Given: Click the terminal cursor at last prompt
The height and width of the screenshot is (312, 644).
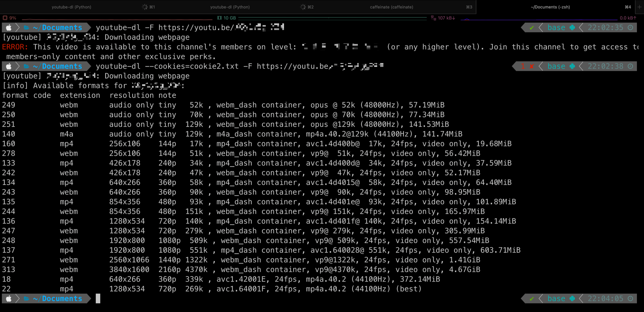Looking at the screenshot, I should 98,298.
